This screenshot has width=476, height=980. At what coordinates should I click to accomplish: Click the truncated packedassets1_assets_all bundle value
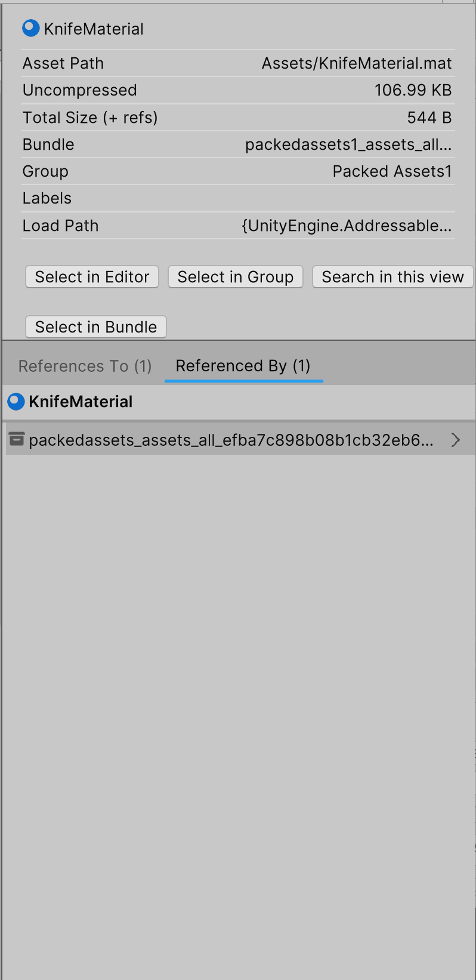pos(348,144)
